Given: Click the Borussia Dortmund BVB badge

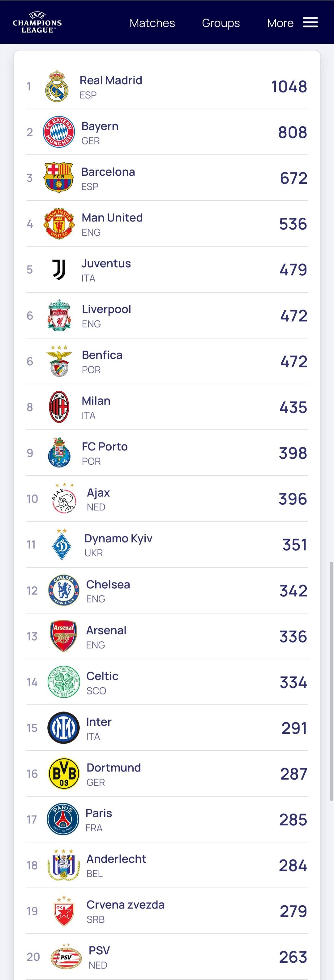Looking at the screenshot, I should coord(63,773).
